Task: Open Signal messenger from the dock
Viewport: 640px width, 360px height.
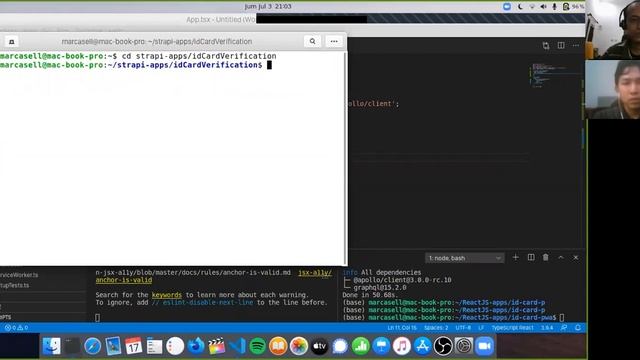Action: click(x=340, y=346)
